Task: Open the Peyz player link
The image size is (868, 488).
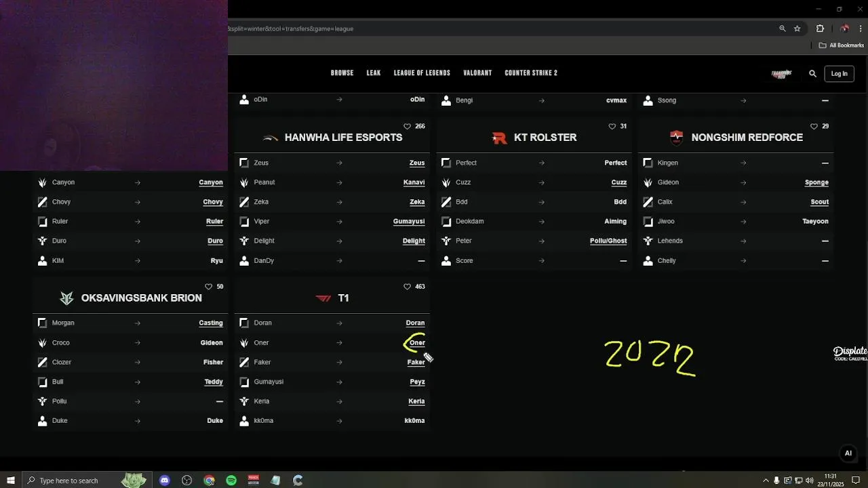Action: (x=417, y=382)
